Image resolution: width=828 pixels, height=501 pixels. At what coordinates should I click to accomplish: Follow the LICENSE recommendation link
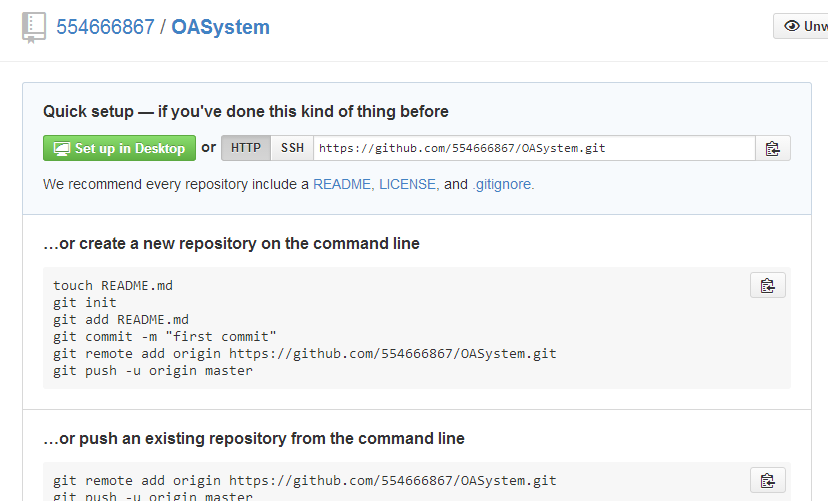click(x=408, y=184)
